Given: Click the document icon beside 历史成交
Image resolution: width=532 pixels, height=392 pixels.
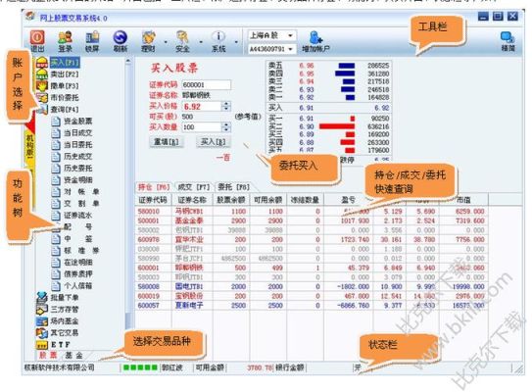Looking at the screenshot, I should coord(56,157).
